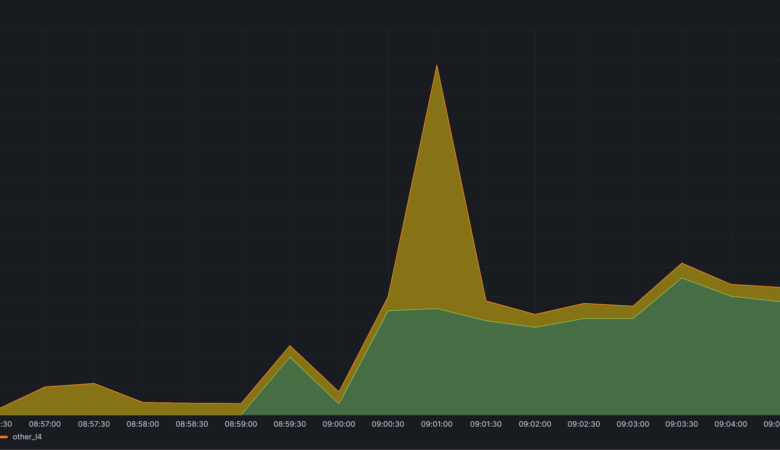Click the small green peak at 08:59:30

click(290, 357)
